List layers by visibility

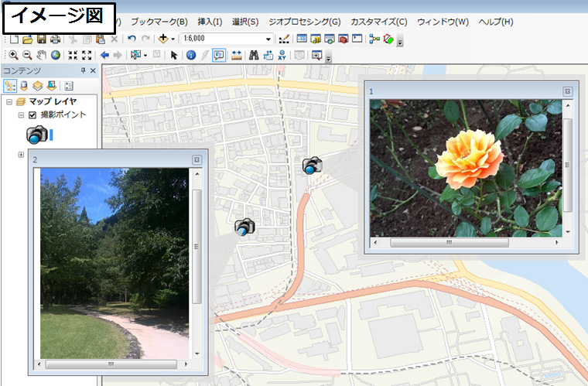37,86
